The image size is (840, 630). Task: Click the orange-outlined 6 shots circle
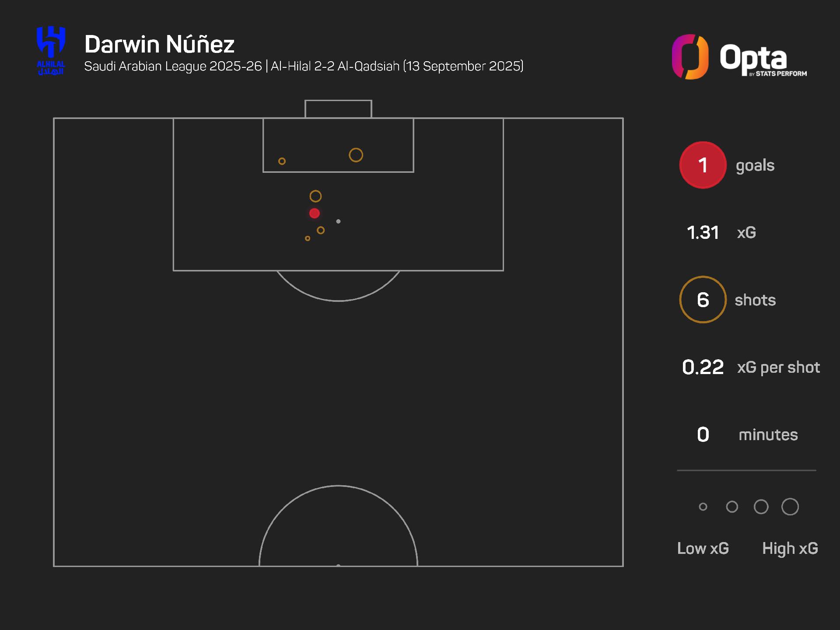click(x=703, y=300)
